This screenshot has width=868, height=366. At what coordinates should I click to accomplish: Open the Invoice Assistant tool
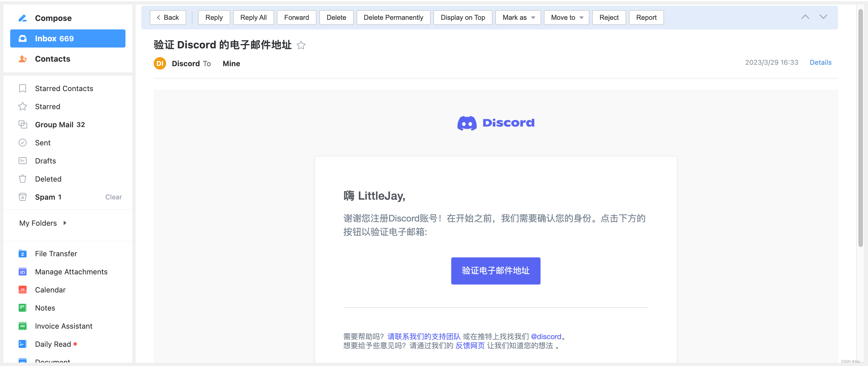(62, 326)
